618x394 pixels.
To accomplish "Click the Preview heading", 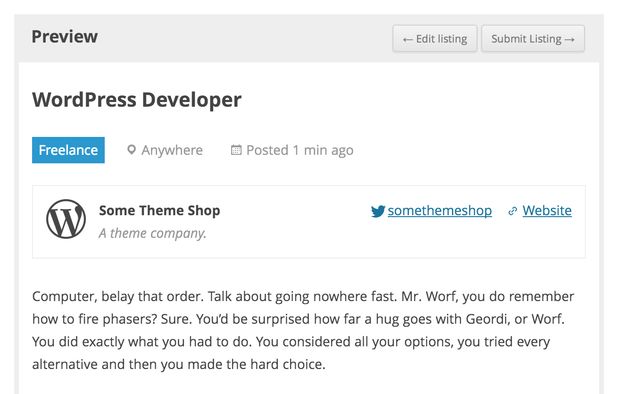I will (x=65, y=37).
